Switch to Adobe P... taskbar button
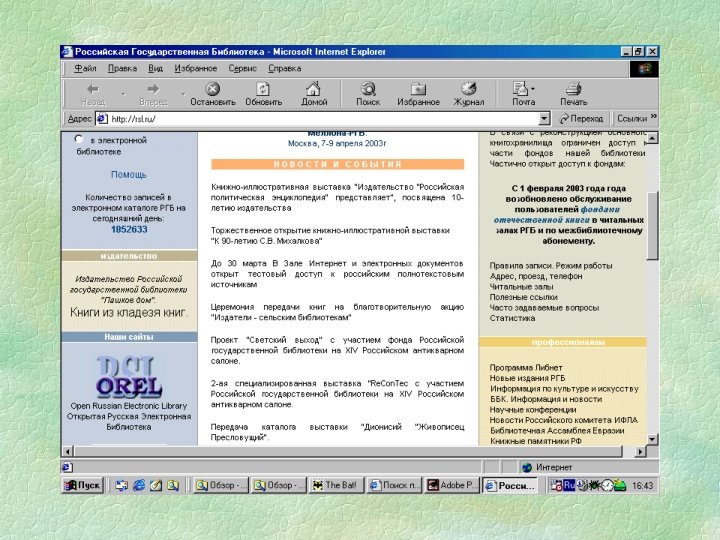Image resolution: width=720 pixels, height=540 pixels. pyautogui.click(x=452, y=485)
